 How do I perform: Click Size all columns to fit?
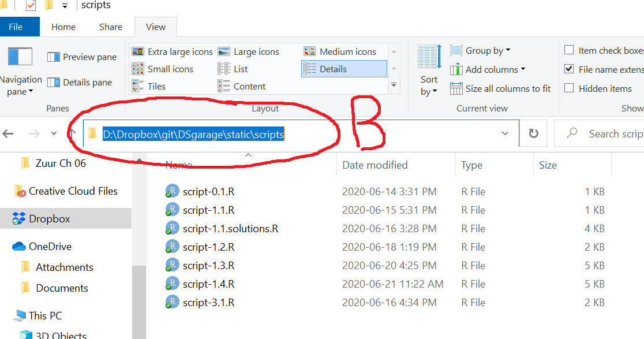click(x=500, y=89)
